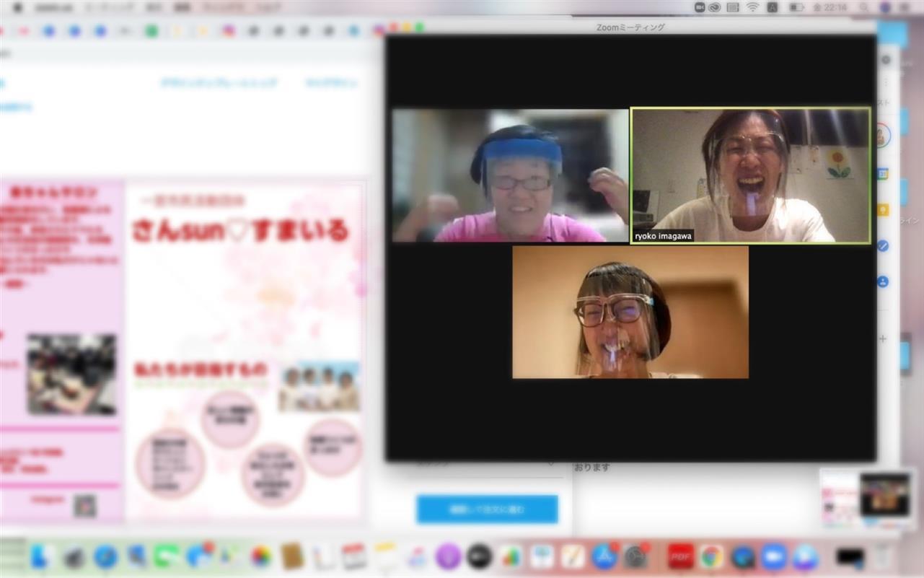Open Spotlight search magnifier icon
924x578 pixels.
[863, 7]
